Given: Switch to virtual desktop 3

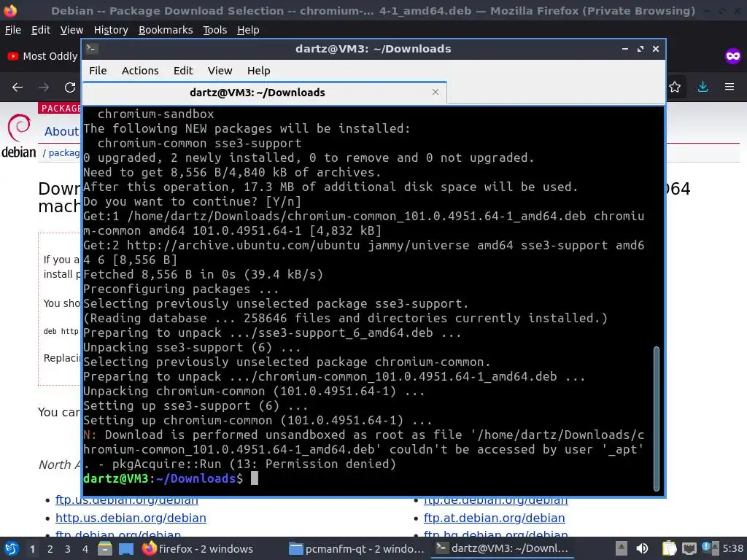Looking at the screenshot, I should point(68,549).
